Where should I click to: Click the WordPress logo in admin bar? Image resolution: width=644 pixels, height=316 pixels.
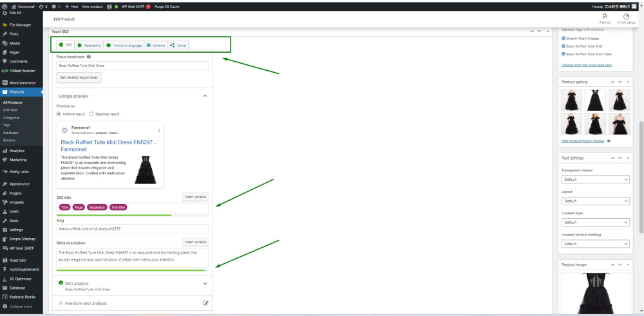pos(4,6)
